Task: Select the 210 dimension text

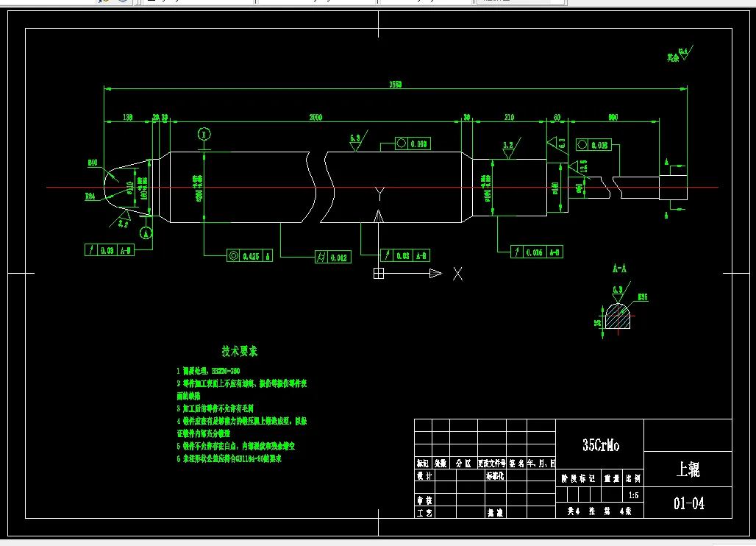Action: coord(509,117)
